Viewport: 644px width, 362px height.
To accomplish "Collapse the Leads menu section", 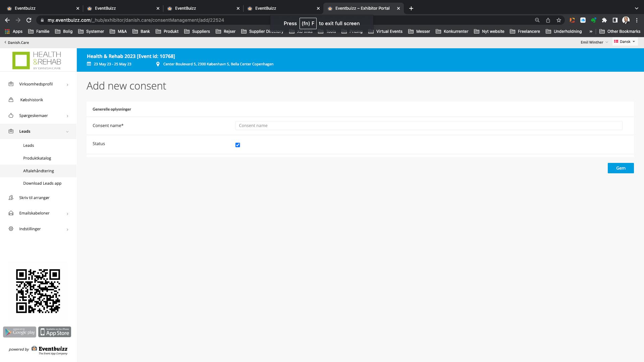I will (67, 132).
